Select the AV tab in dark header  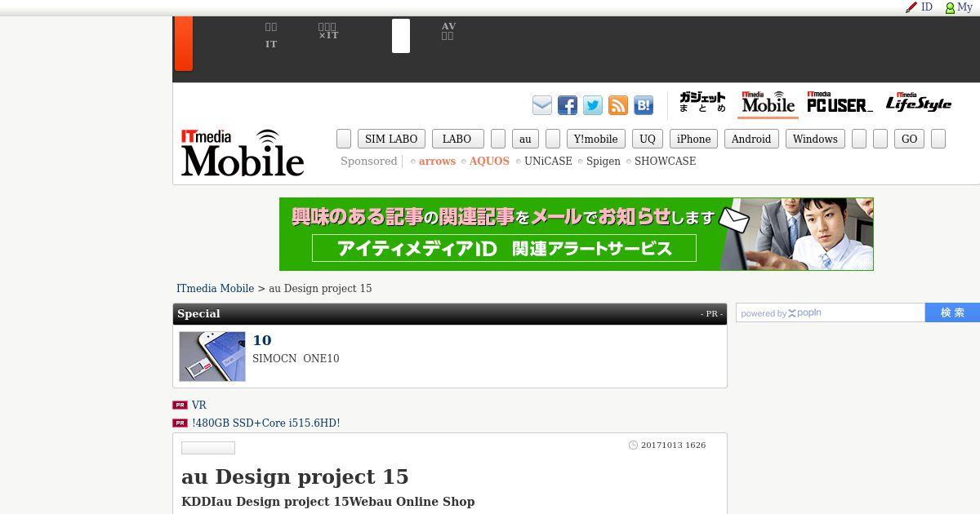coord(448,32)
